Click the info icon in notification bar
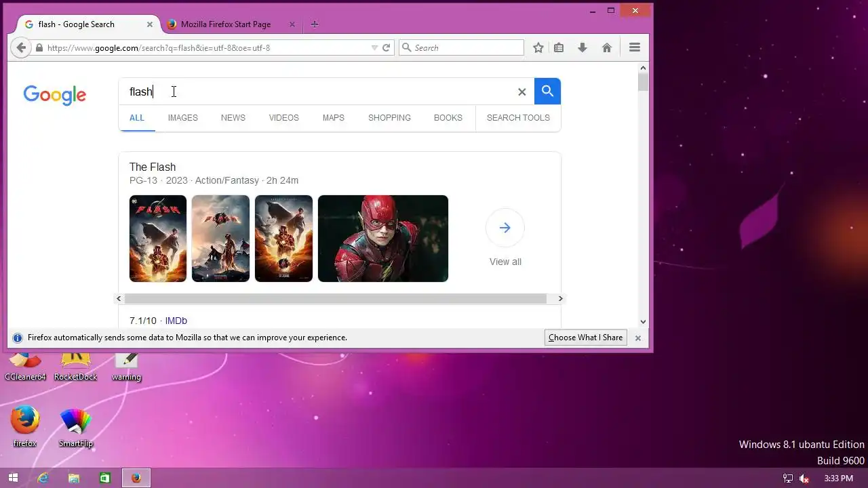Screen dimensions: 868x488 coord(18,338)
